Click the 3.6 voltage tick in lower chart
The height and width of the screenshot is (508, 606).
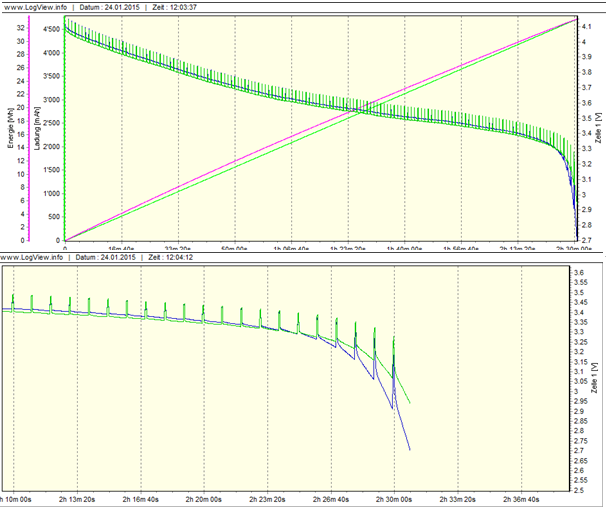[x=578, y=273]
